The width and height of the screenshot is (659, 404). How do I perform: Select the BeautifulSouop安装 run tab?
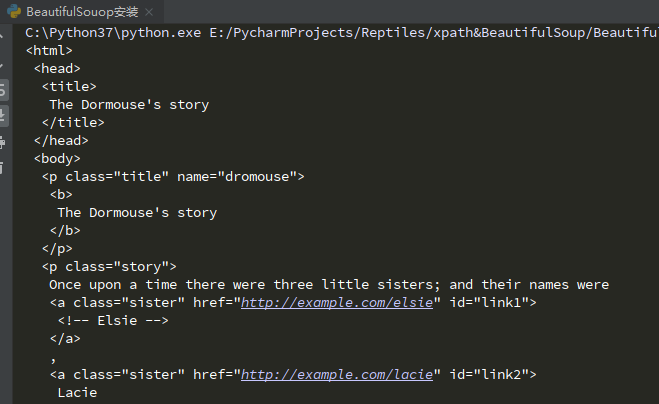pyautogui.click(x=82, y=12)
